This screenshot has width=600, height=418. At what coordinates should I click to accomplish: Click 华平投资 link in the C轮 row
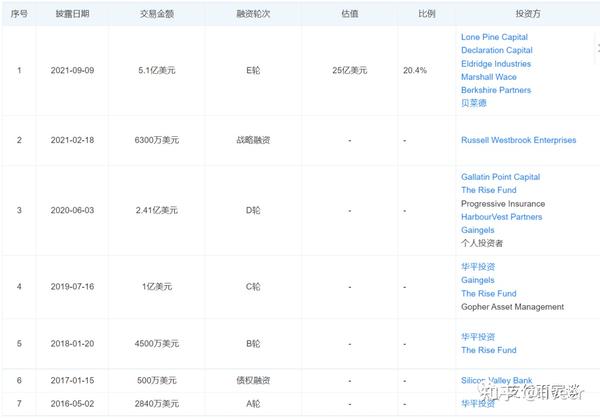click(x=478, y=266)
